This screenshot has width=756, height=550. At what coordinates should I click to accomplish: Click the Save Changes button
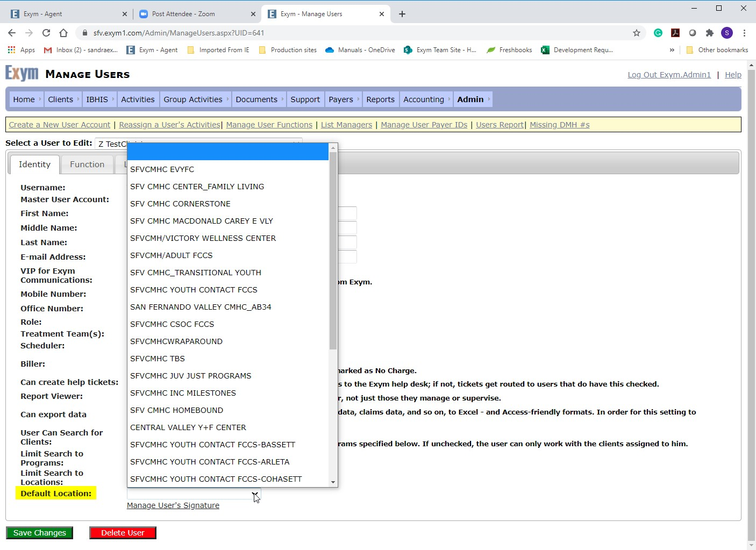39,533
